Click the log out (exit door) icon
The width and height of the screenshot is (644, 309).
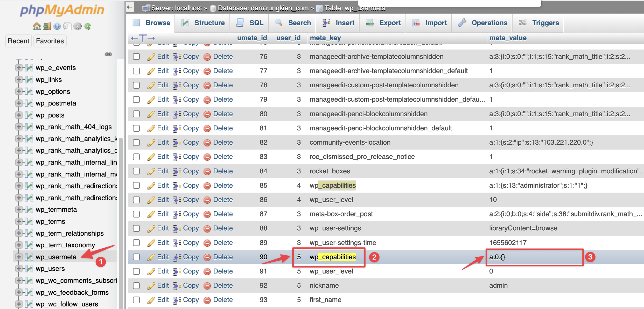tap(47, 26)
